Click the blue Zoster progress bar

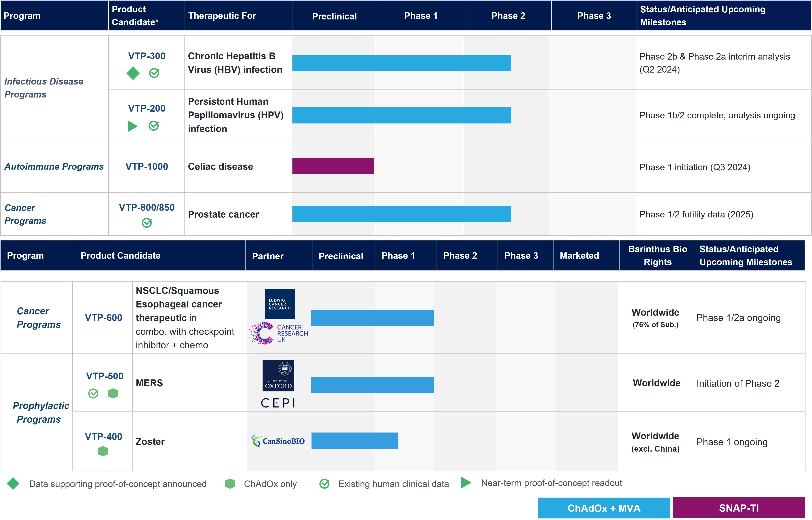[x=355, y=441]
